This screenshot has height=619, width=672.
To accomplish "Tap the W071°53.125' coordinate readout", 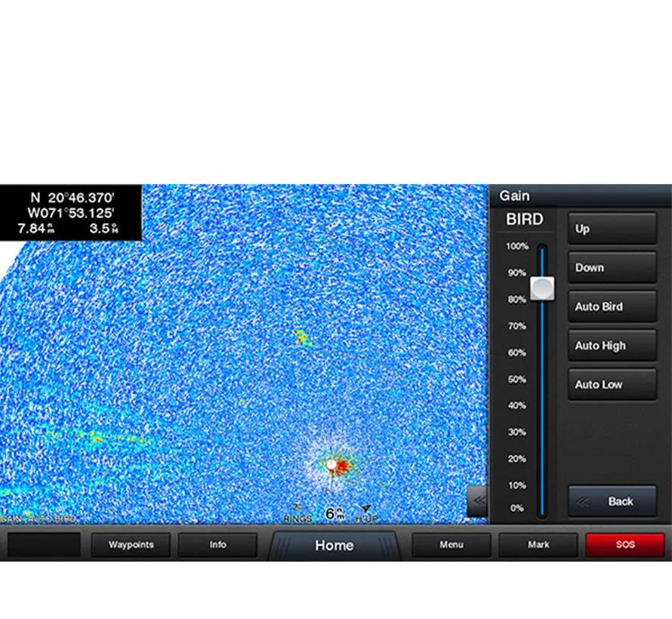I will 71,213.
